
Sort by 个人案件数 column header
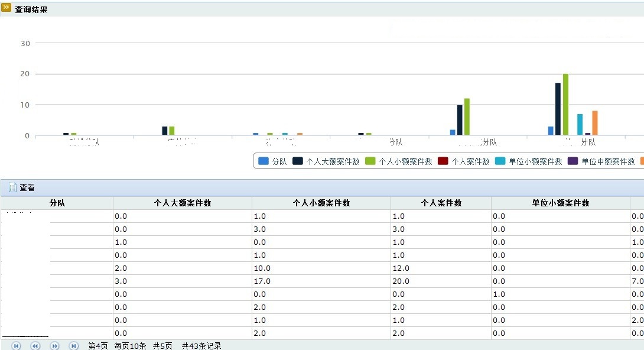[441, 203]
